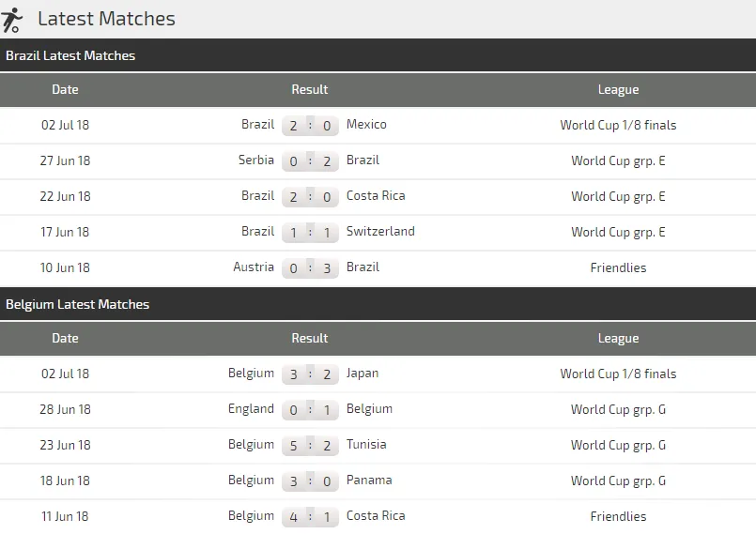Click the 11 Jun 18 match date
Image resolution: width=756 pixels, height=534 pixels.
point(66,516)
